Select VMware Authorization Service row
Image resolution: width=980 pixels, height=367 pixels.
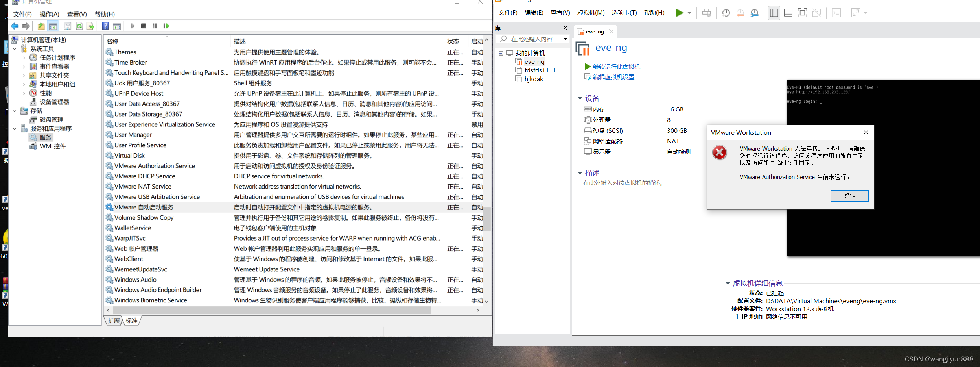294,166
